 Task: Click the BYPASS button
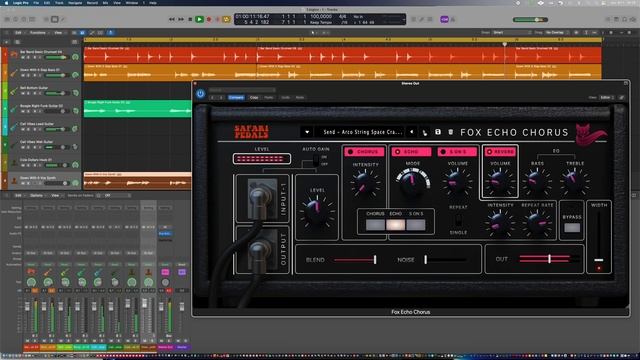click(x=572, y=227)
